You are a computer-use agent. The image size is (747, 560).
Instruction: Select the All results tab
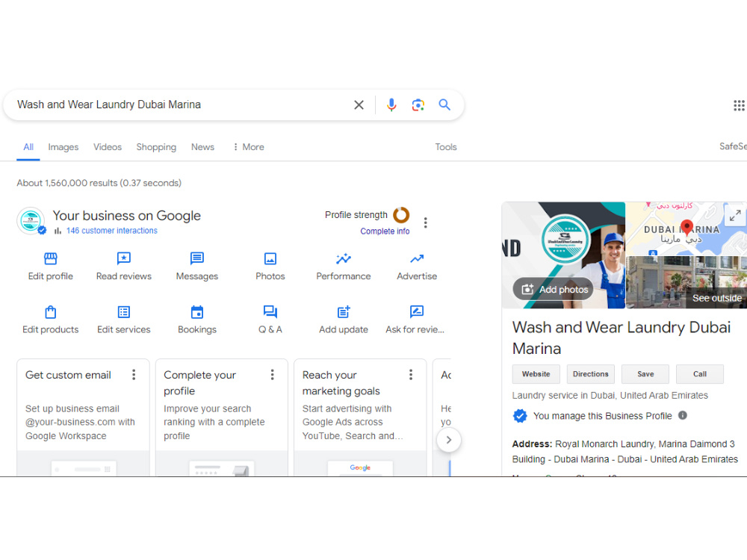click(x=28, y=147)
